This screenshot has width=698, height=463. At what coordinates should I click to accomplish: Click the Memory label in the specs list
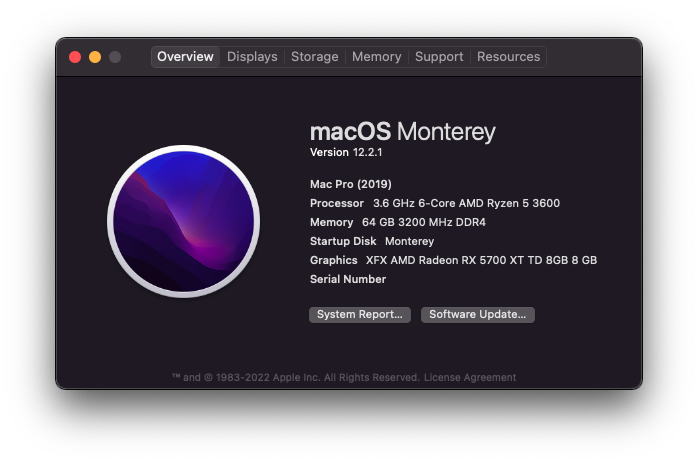(331, 222)
